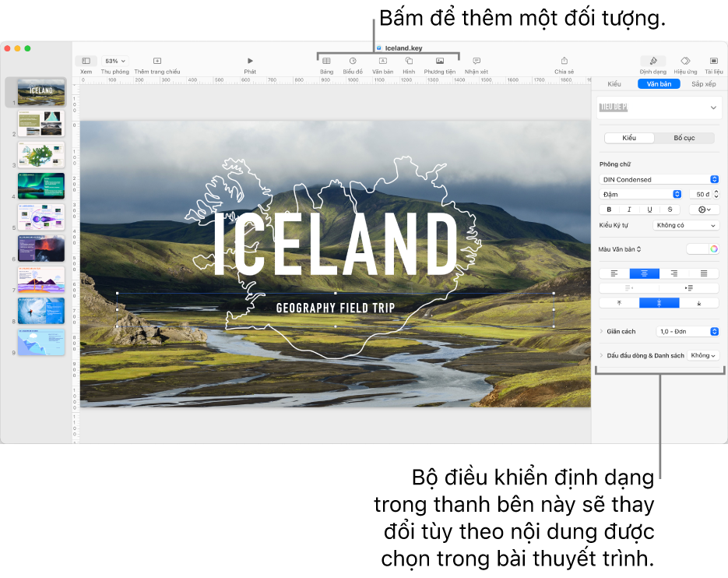Viewport: 728px width, 578px height.
Task: Open the DIN Condensed font dropdown
Action: [659, 179]
